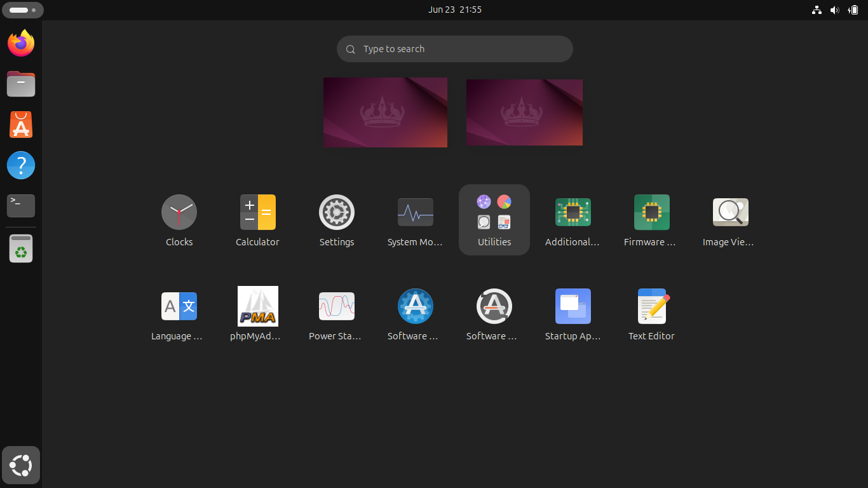Viewport: 868px width, 488px height.
Task: Open the Files manager in the dock
Action: tap(21, 84)
